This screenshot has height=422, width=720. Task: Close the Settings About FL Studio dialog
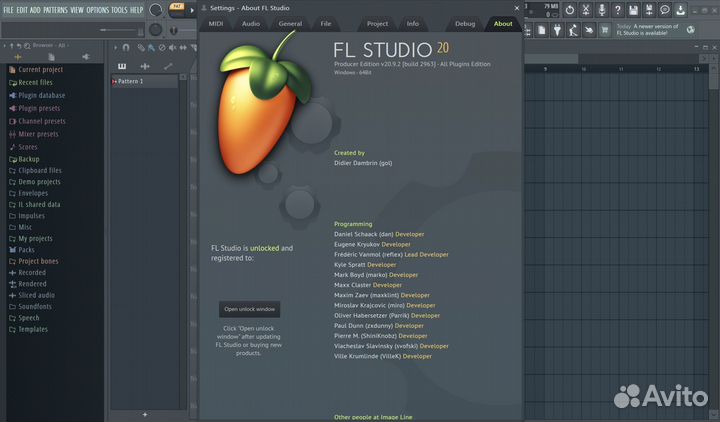(517, 8)
